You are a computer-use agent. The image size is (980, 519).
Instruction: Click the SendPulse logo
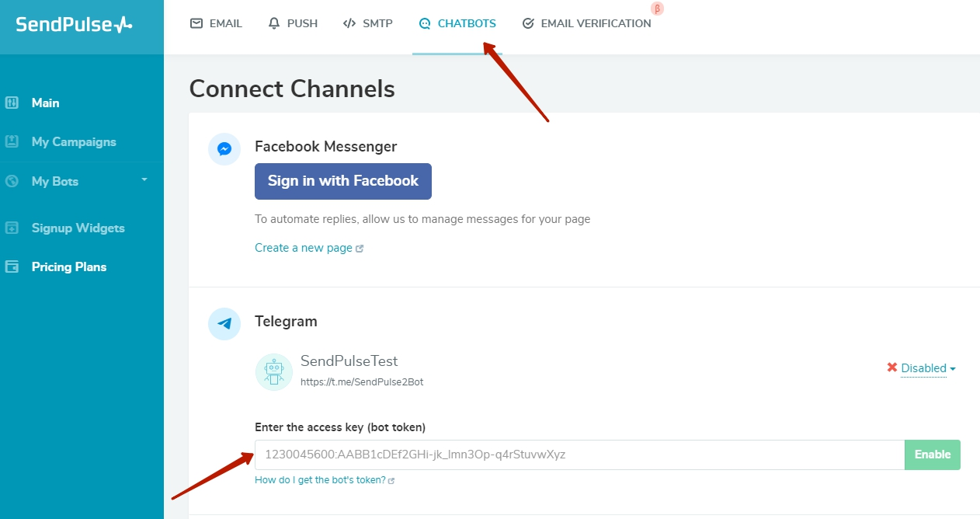point(74,23)
